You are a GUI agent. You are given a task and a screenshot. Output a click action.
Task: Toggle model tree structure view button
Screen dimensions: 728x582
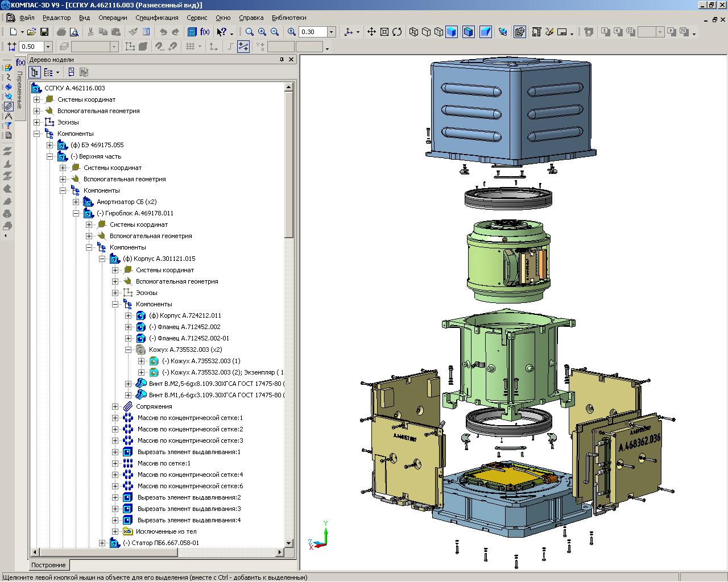[35, 72]
